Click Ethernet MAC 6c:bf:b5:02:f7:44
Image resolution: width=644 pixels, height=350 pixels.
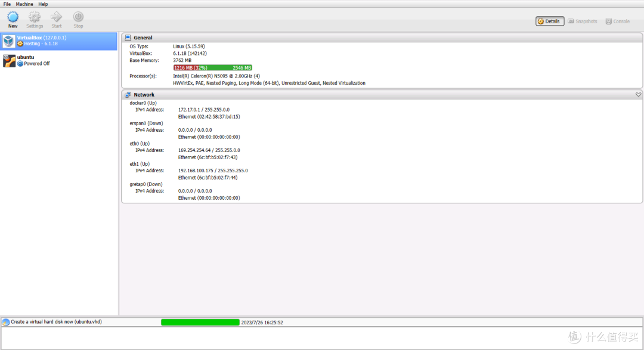pos(208,178)
